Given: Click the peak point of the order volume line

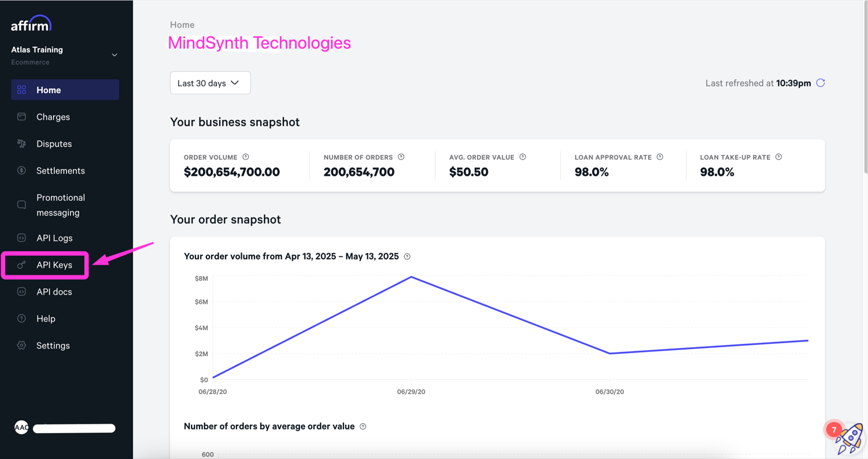Looking at the screenshot, I should [x=411, y=277].
